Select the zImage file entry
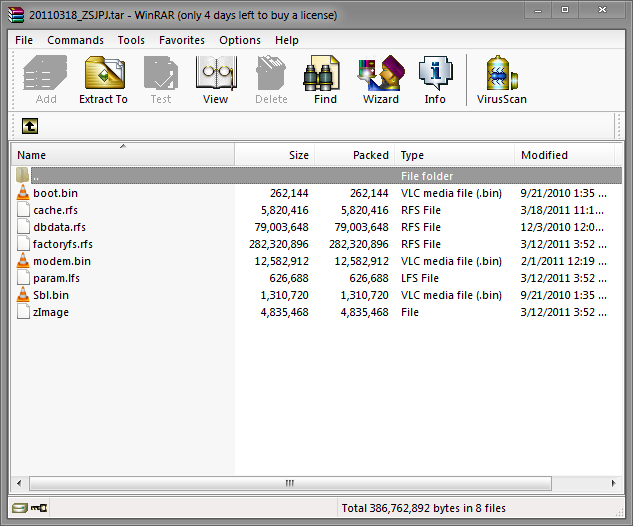The height and width of the screenshot is (526, 633). coord(51,312)
